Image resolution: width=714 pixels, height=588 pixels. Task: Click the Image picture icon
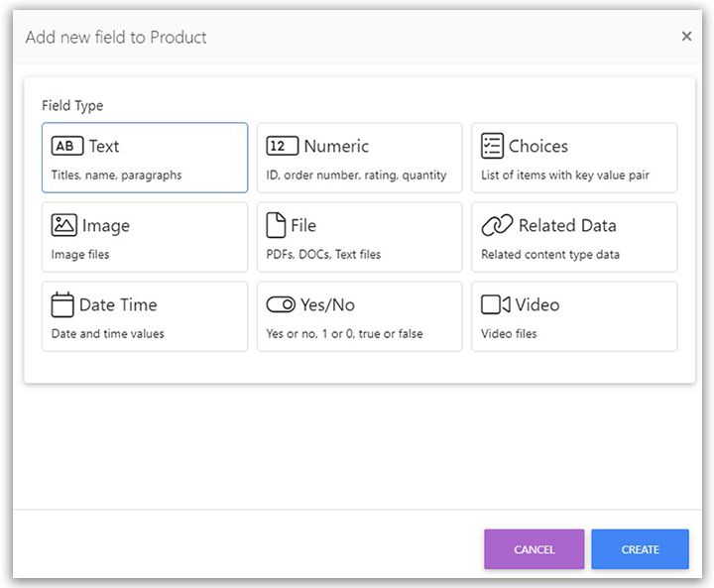coord(64,225)
